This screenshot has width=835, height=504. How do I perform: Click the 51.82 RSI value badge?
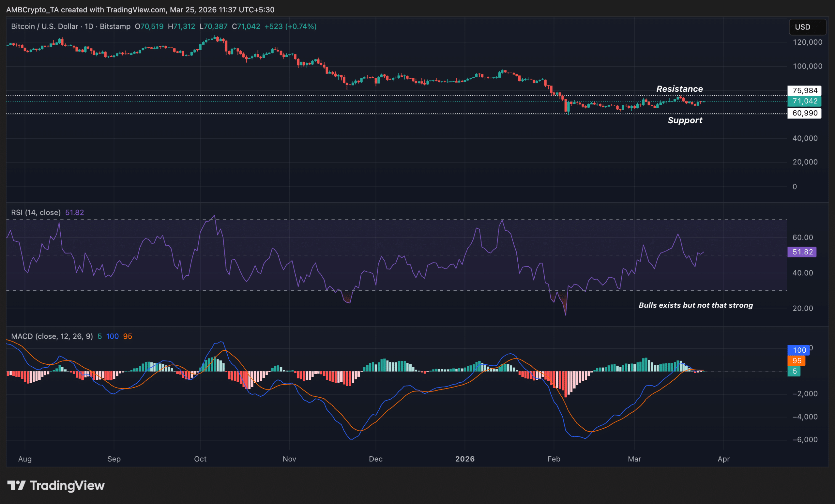point(802,252)
